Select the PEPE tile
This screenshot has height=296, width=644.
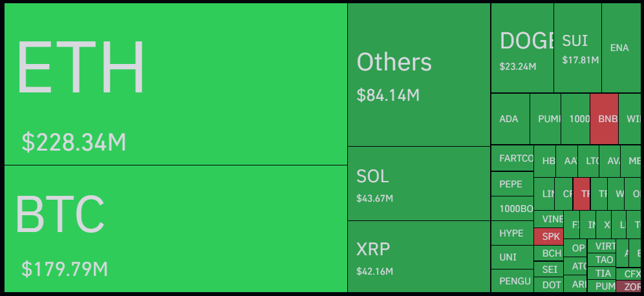[512, 184]
